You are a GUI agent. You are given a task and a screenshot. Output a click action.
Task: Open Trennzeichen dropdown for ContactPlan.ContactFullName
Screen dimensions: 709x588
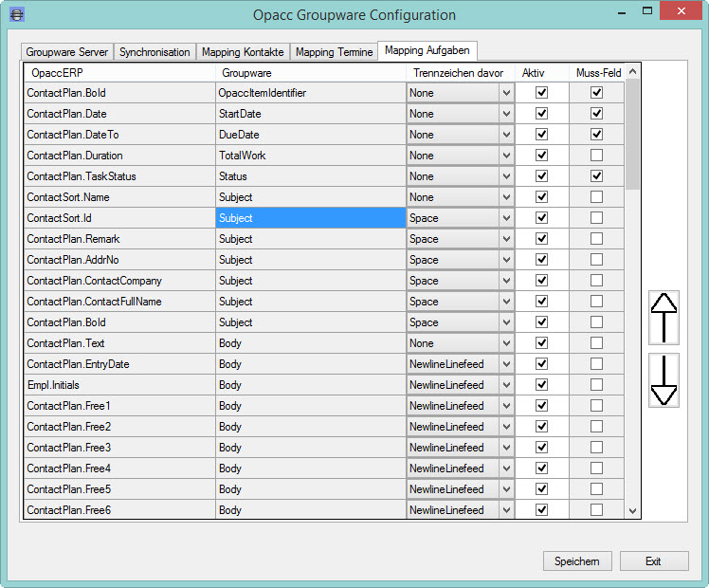tap(506, 302)
